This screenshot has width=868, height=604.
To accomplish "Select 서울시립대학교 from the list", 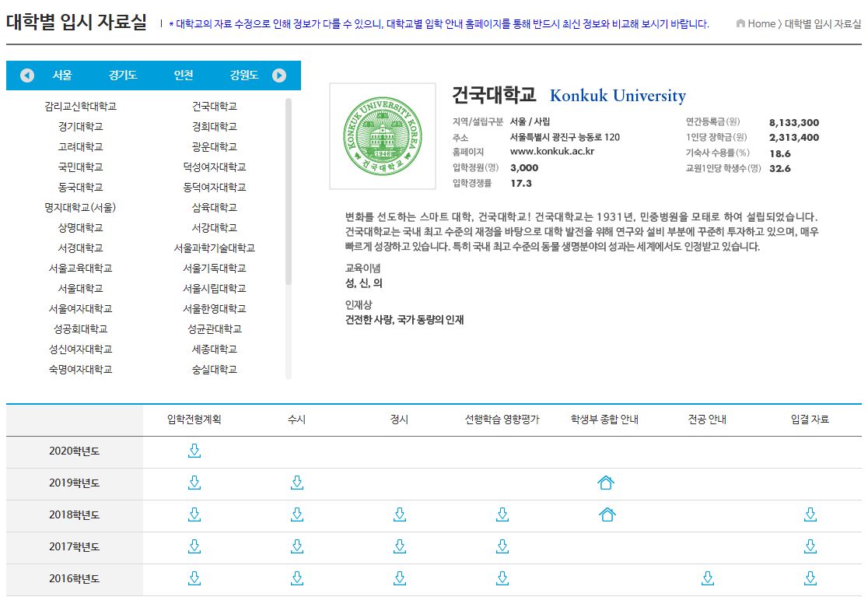I will click(215, 289).
